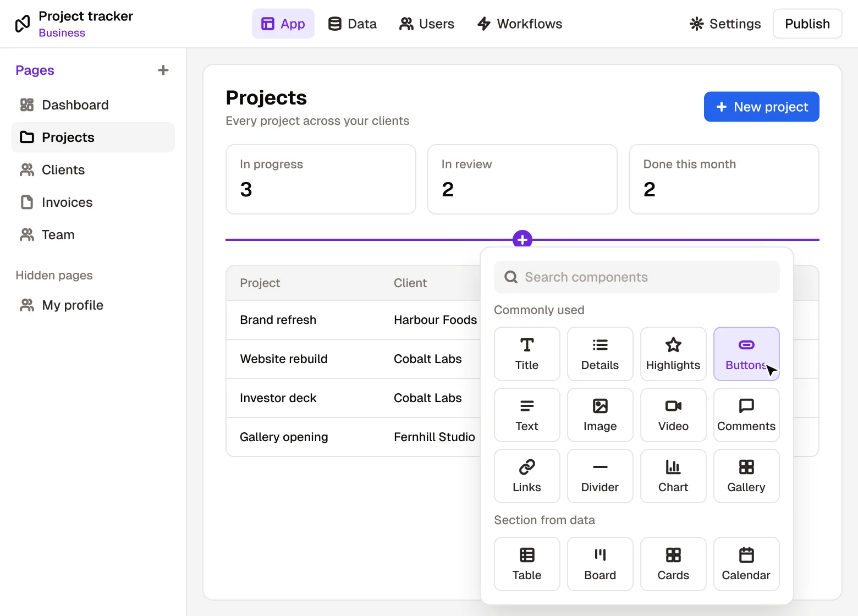858x616 pixels.
Task: Insert a Video component
Action: pyautogui.click(x=673, y=415)
